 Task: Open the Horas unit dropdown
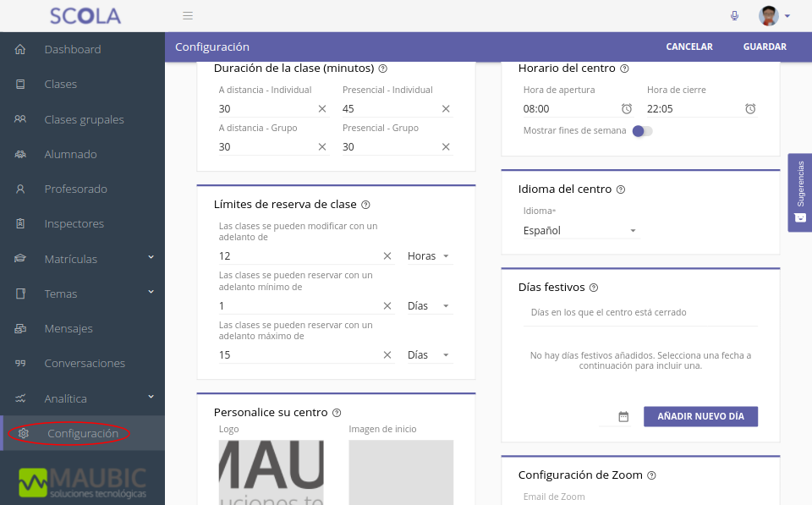click(429, 256)
